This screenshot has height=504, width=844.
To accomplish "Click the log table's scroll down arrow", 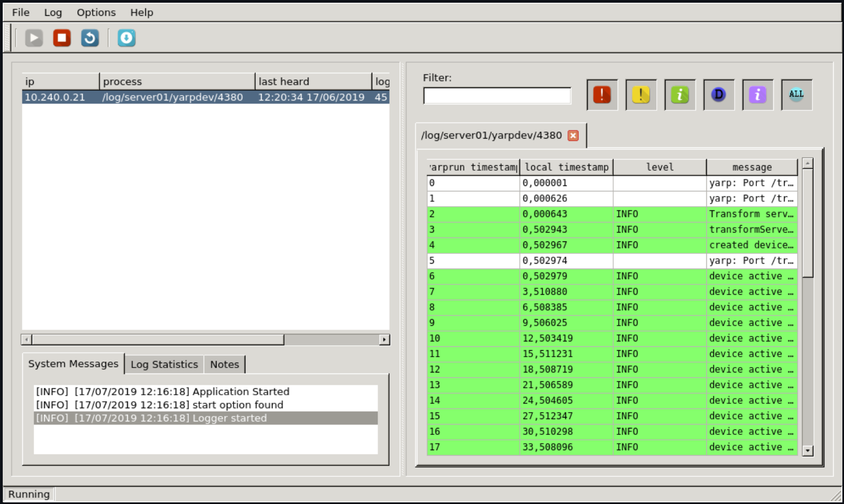I will tap(808, 450).
